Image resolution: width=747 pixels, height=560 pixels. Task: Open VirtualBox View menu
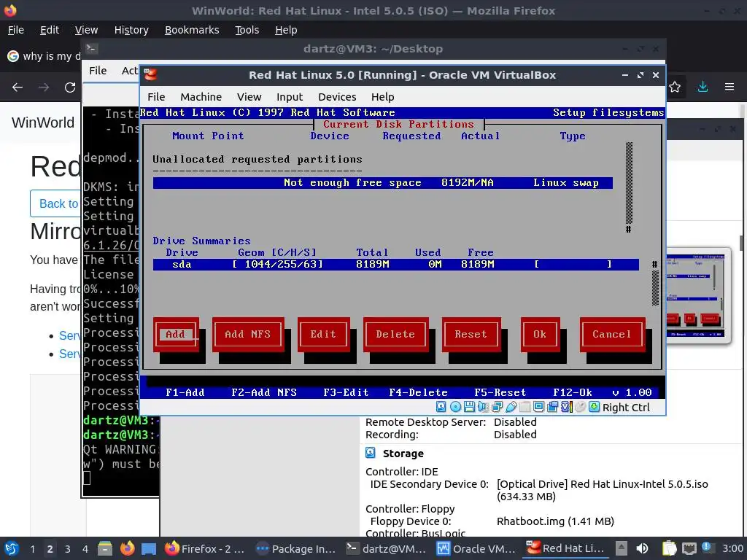[249, 97]
